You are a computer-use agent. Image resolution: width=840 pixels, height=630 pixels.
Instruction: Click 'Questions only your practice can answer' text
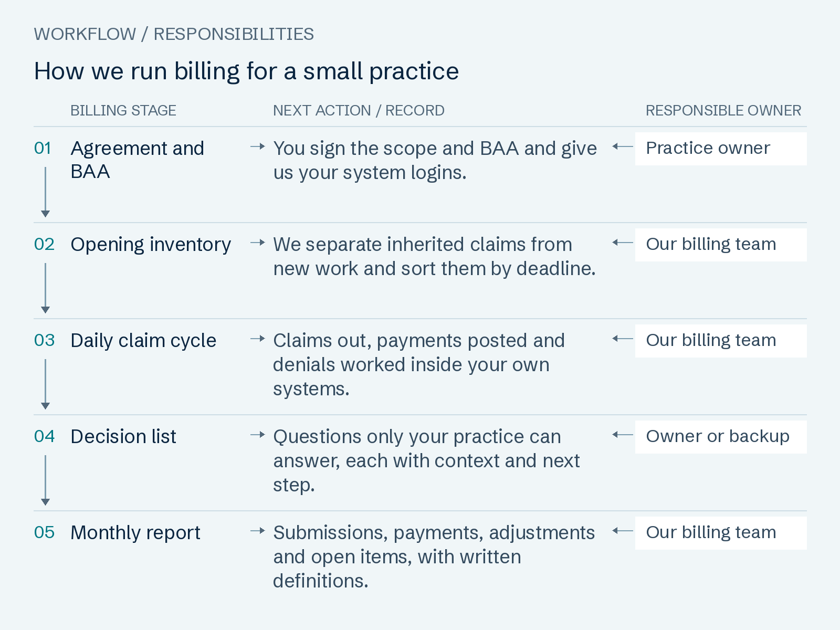click(426, 461)
